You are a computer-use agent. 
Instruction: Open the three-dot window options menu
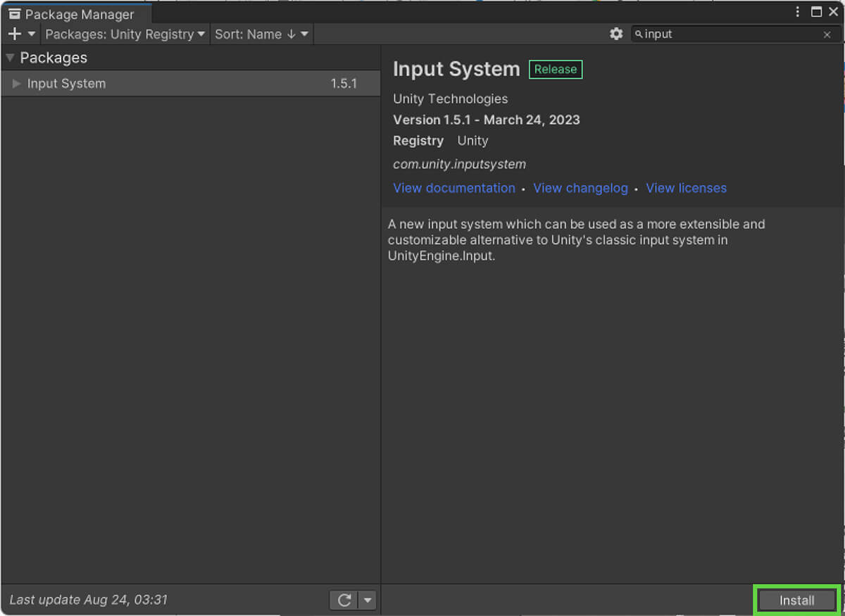pyautogui.click(x=798, y=12)
